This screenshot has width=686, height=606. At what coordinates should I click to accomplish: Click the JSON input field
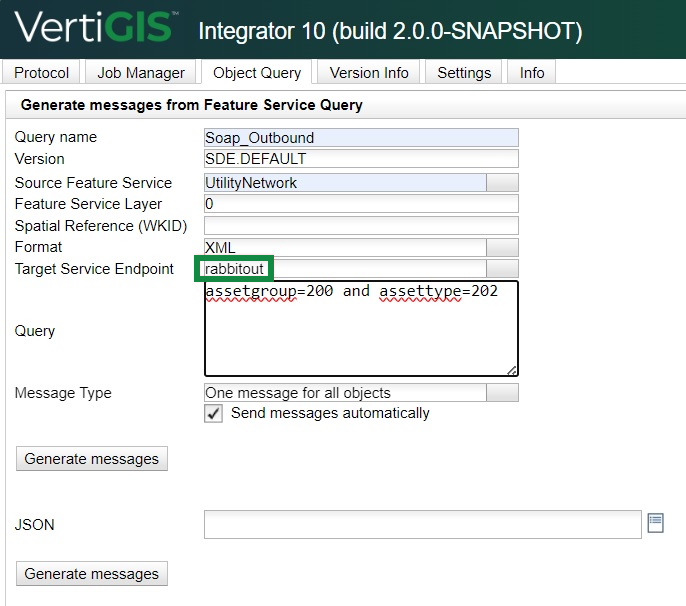(x=423, y=524)
